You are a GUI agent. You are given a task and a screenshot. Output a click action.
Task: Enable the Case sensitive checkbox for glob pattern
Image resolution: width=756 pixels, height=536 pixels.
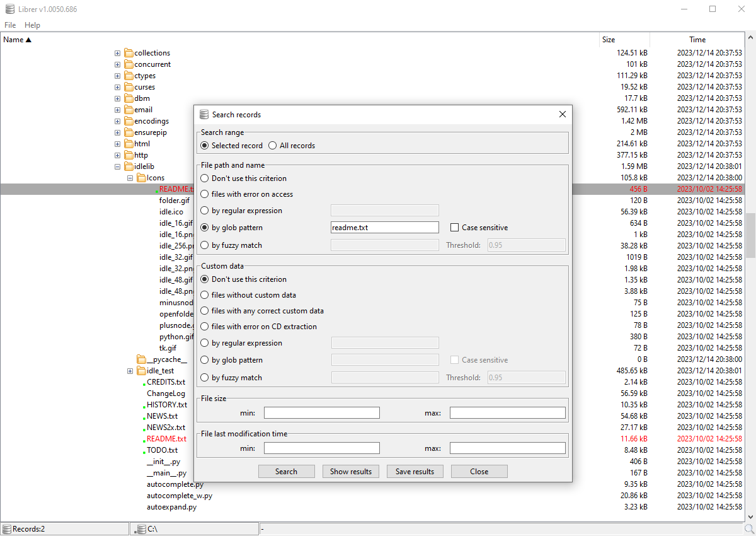pos(455,228)
